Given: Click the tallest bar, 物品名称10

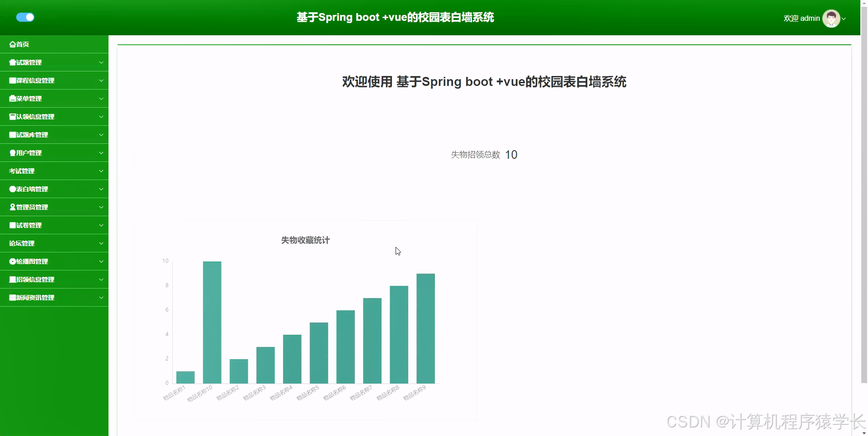Looking at the screenshot, I should click(212, 322).
